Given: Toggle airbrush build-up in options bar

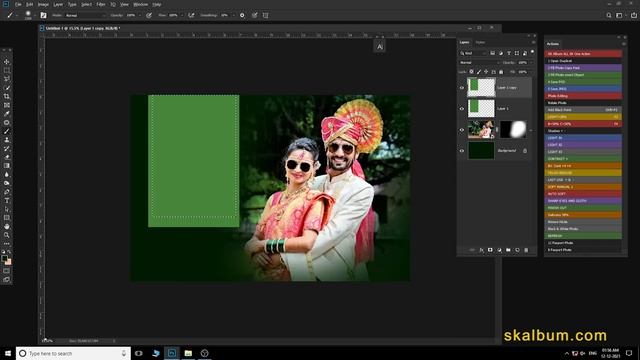Looking at the screenshot, I should click(191, 15).
